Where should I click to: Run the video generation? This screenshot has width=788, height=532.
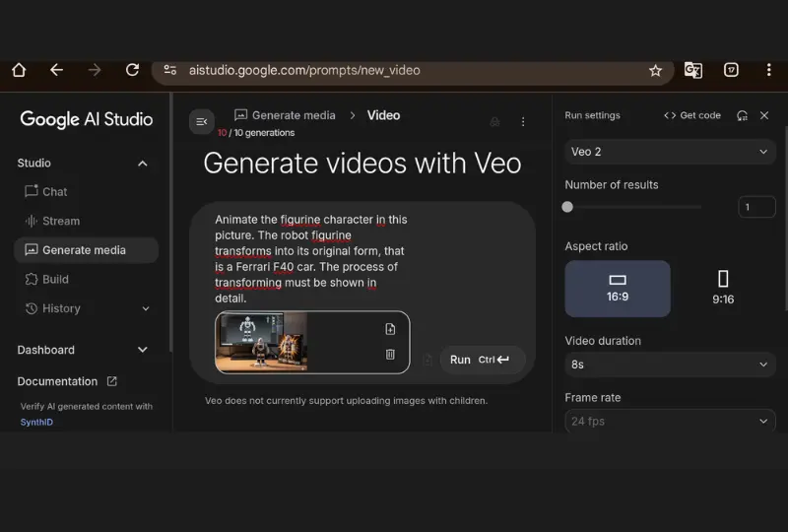[483, 360]
